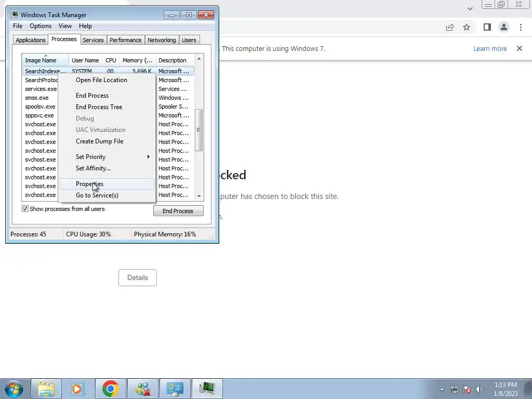Open the Chrome three-dot menu

521,28
